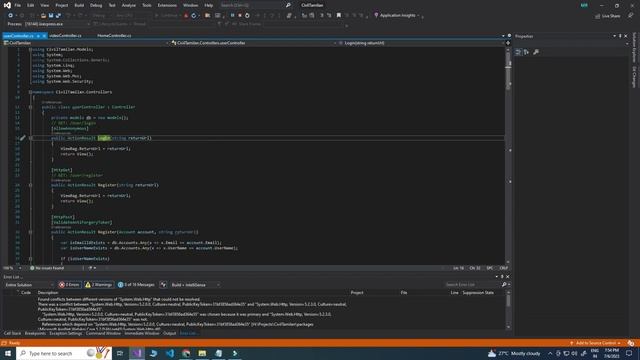Screen dimensions: 640x360
Task: Click the Property Pages wrench icon
Action: [536, 52]
